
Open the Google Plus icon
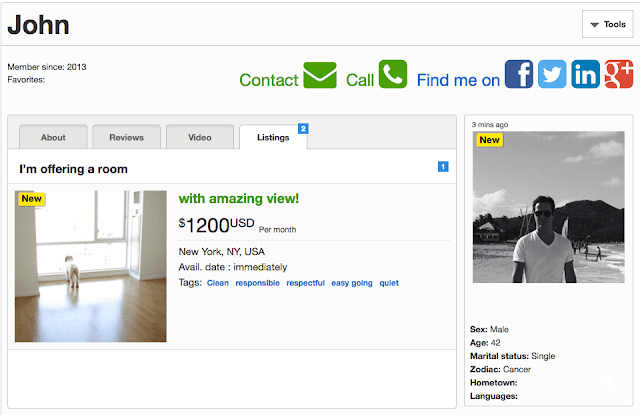point(618,75)
